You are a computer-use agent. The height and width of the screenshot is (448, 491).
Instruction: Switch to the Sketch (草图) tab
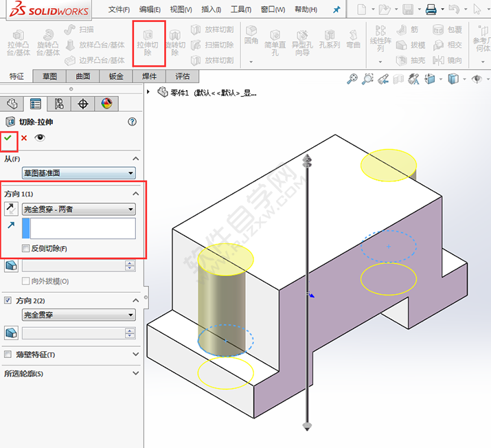tap(49, 76)
